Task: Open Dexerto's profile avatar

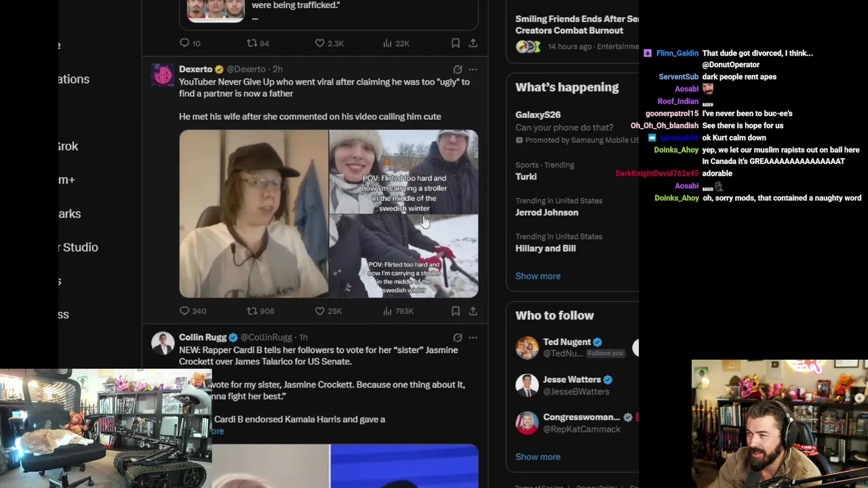Action: point(163,75)
